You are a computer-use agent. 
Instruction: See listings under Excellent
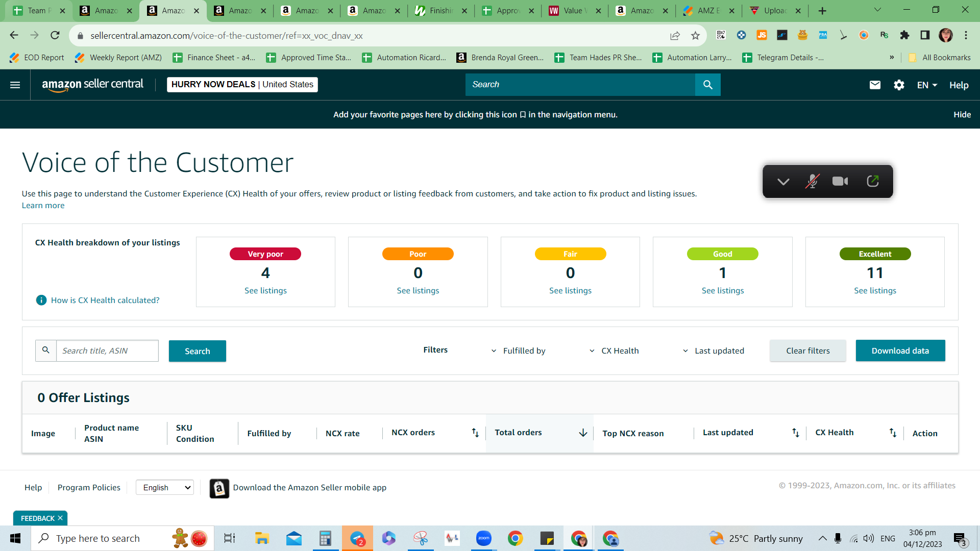tap(875, 291)
